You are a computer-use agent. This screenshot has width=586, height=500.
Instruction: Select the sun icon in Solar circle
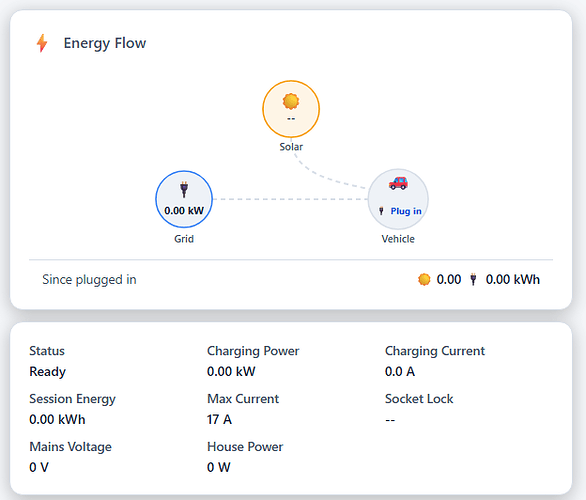point(291,101)
